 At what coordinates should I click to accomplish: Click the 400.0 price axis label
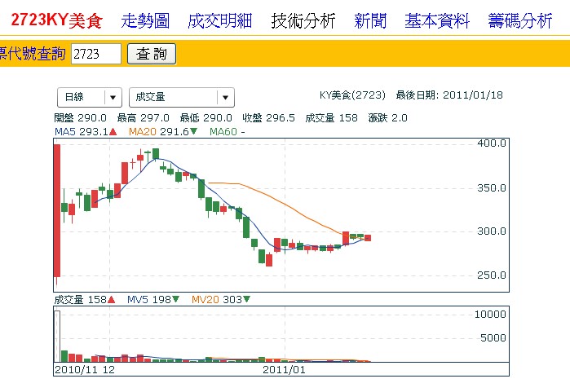click(x=492, y=143)
